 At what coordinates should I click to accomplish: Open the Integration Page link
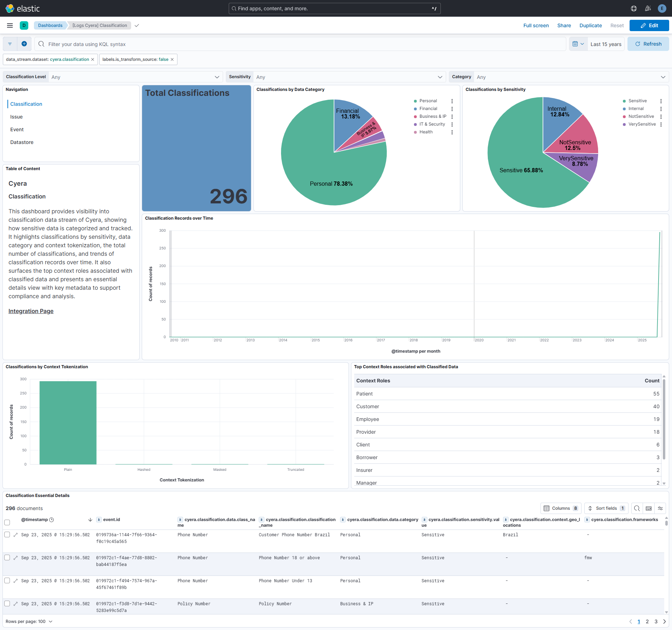31,311
